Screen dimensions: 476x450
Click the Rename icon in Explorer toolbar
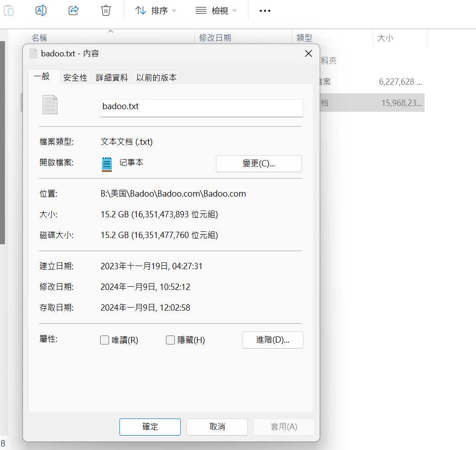[x=41, y=11]
